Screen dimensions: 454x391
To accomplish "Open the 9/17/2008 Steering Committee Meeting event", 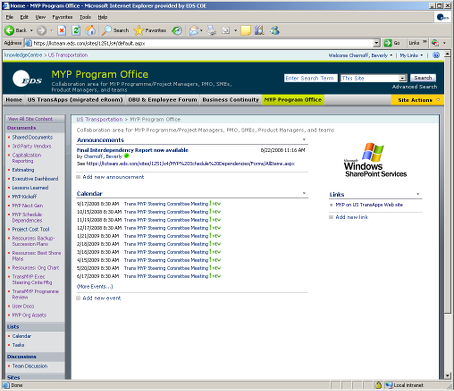I will (x=166, y=204).
